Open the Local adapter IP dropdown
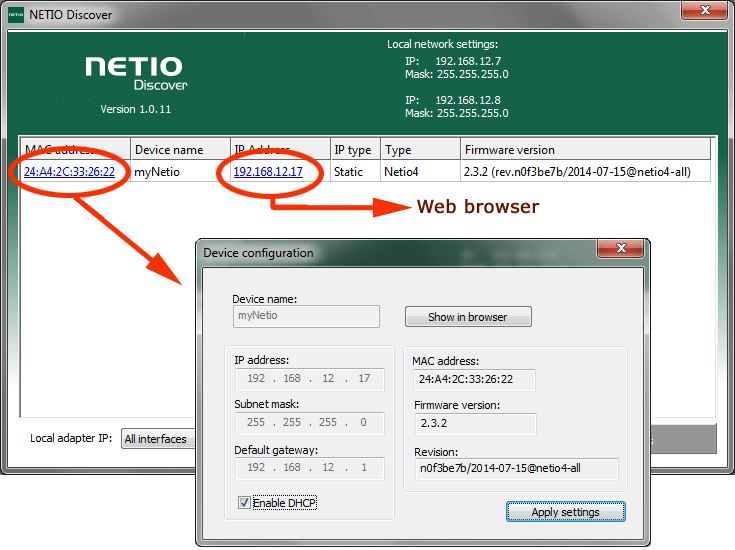Screen dimensions: 735x550 (158, 439)
